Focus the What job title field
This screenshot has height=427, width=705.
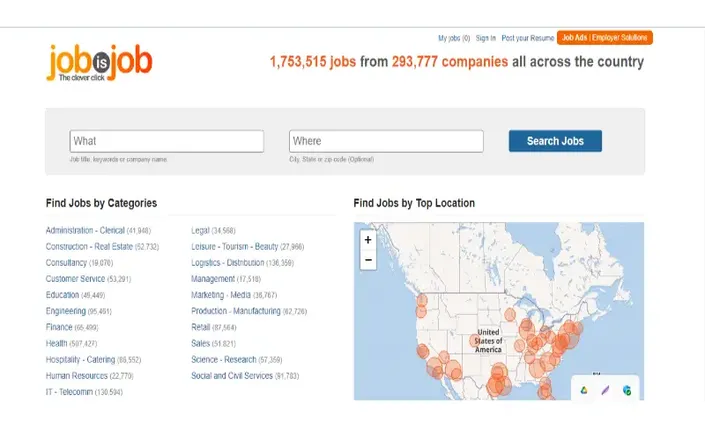coord(166,141)
